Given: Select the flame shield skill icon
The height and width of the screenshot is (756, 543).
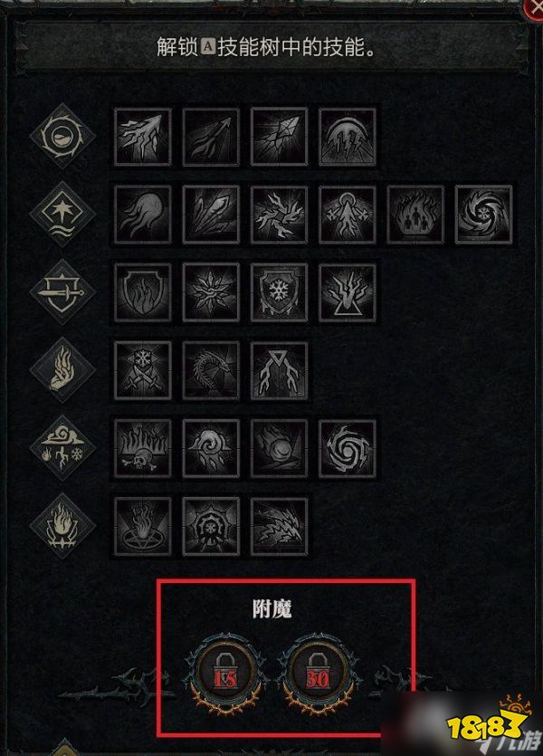Looking at the screenshot, I should 143,292.
